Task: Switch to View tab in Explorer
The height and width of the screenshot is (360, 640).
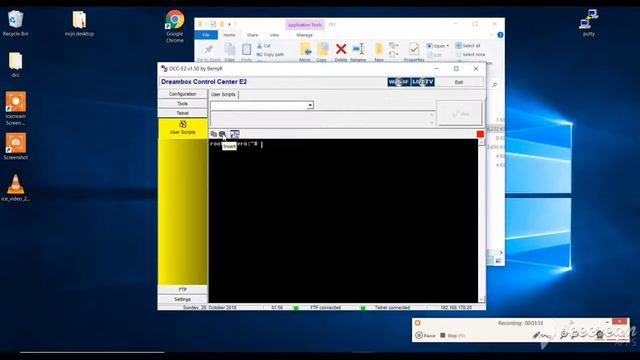Action: click(x=274, y=35)
